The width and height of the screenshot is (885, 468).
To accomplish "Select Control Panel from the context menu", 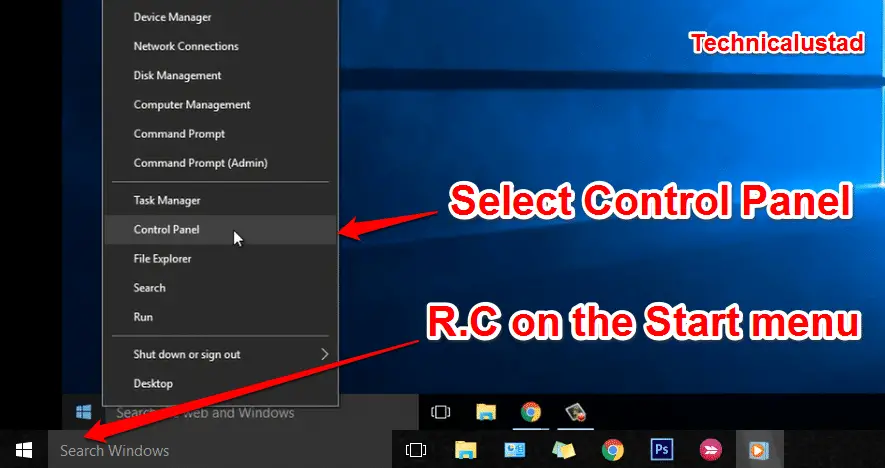I will (x=167, y=229).
